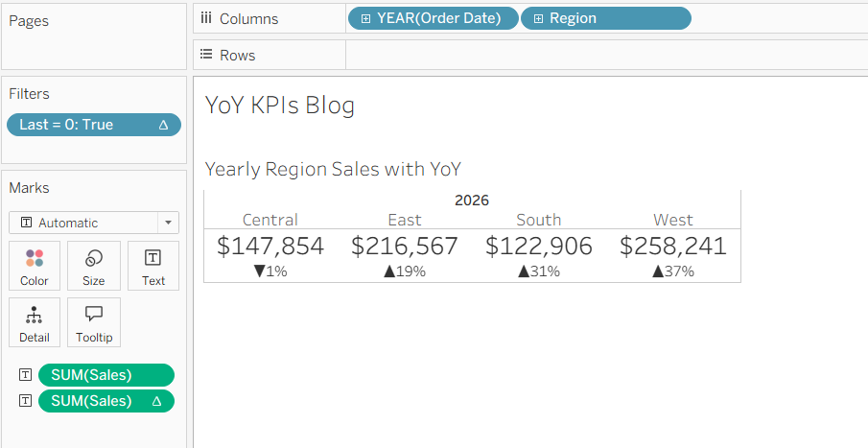
Task: Click the Columns shelf icon
Action: pyautogui.click(x=206, y=18)
